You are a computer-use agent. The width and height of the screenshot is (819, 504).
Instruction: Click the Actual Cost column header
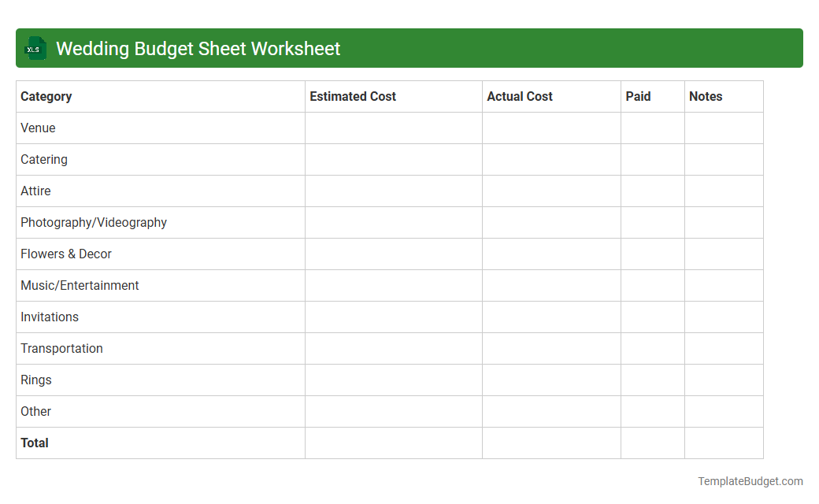click(x=520, y=96)
